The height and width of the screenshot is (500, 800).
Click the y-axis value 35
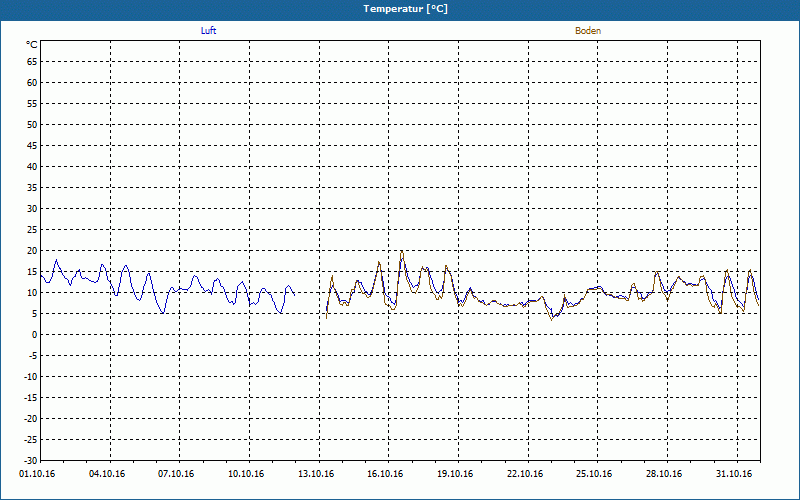point(32,188)
